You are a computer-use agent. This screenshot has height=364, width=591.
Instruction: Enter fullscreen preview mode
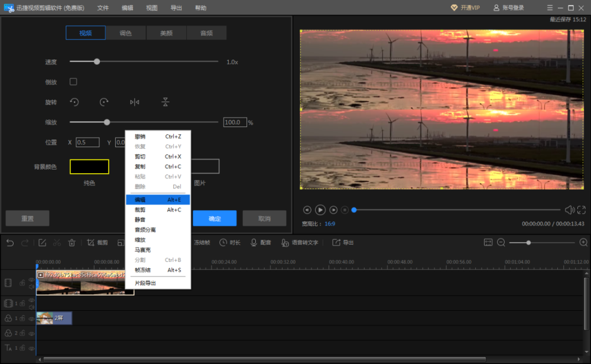click(582, 210)
